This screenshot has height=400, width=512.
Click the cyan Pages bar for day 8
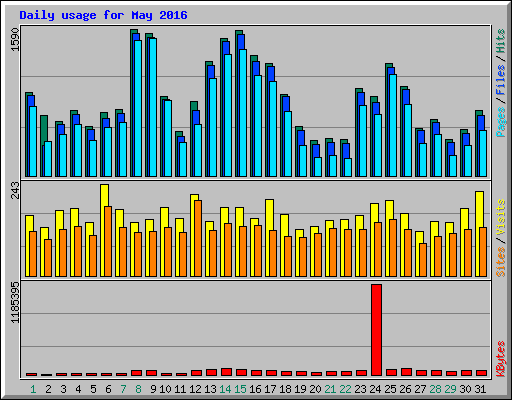(x=138, y=108)
